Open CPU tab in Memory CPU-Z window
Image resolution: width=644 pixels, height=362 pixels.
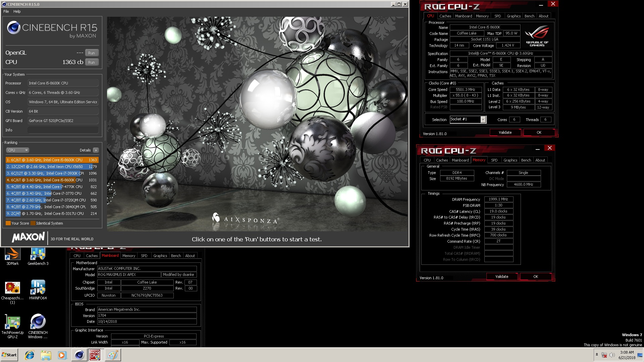click(427, 160)
